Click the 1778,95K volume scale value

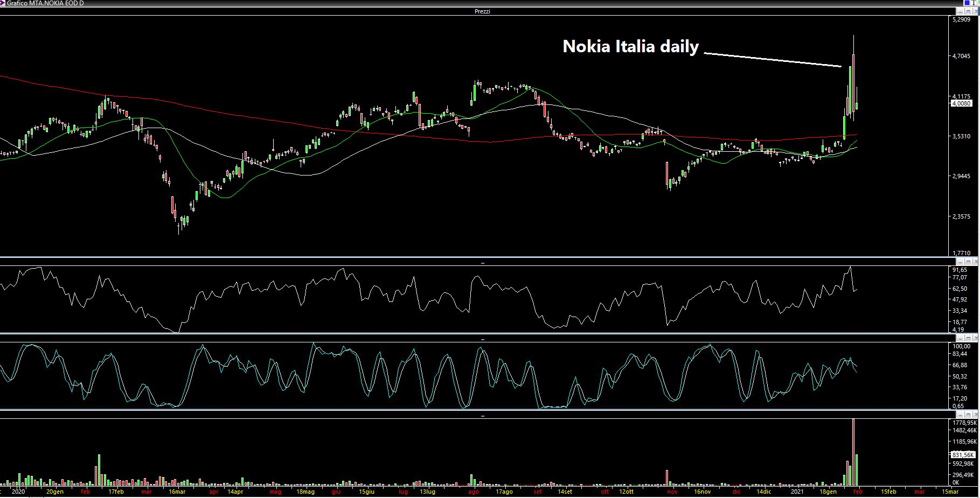tap(964, 423)
